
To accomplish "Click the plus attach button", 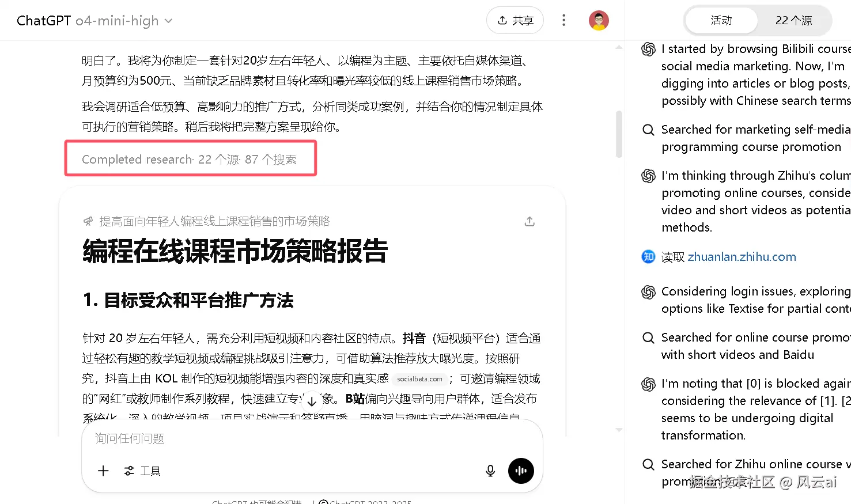I will 103,471.
